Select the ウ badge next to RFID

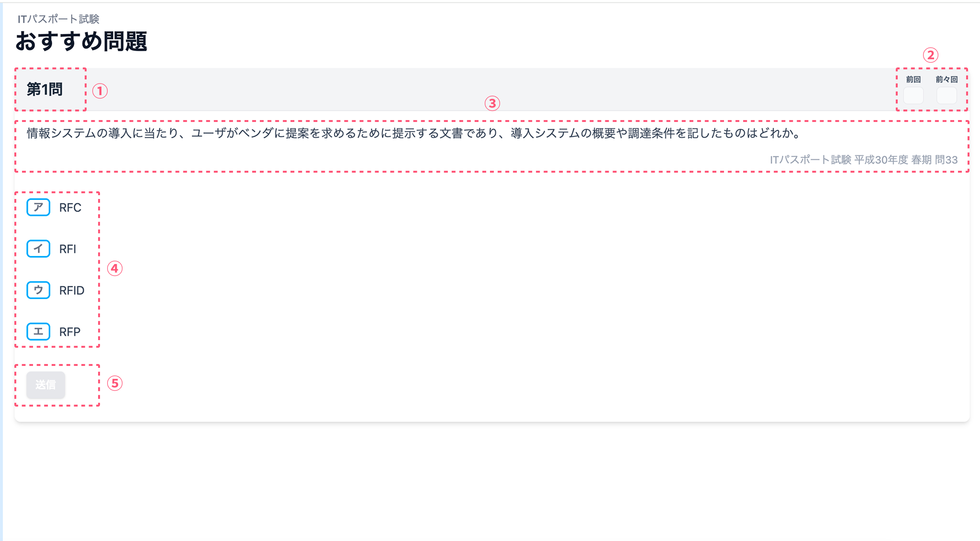(x=38, y=290)
